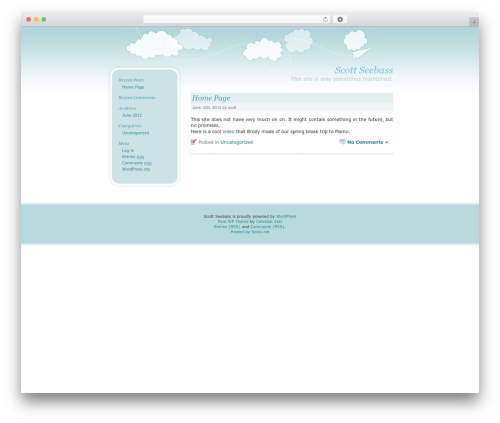Image resolution: width=500 pixels, height=423 pixels.
Task: Open Entries RSS in sidebar Meta
Action: coord(133,157)
